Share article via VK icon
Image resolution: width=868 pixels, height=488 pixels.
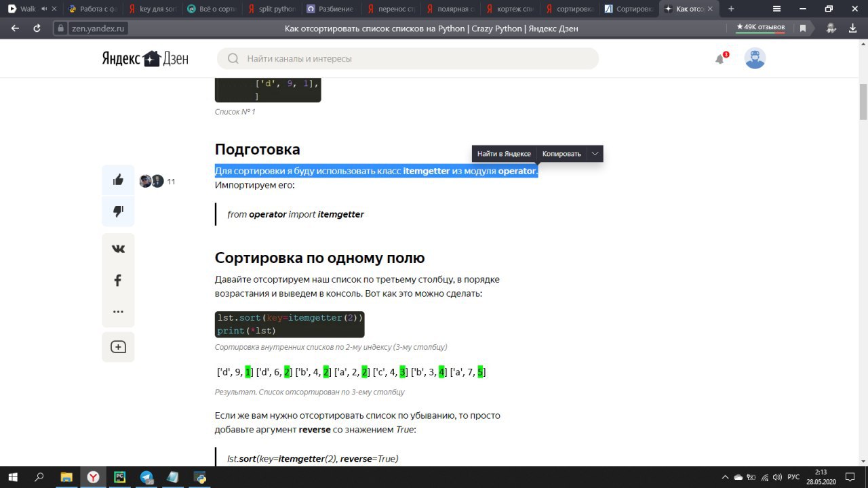coord(118,249)
